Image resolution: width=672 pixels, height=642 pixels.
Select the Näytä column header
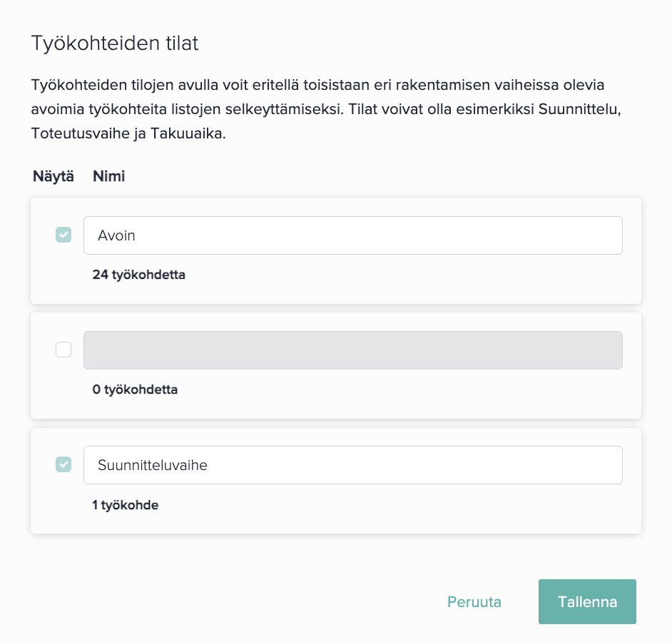[53, 176]
